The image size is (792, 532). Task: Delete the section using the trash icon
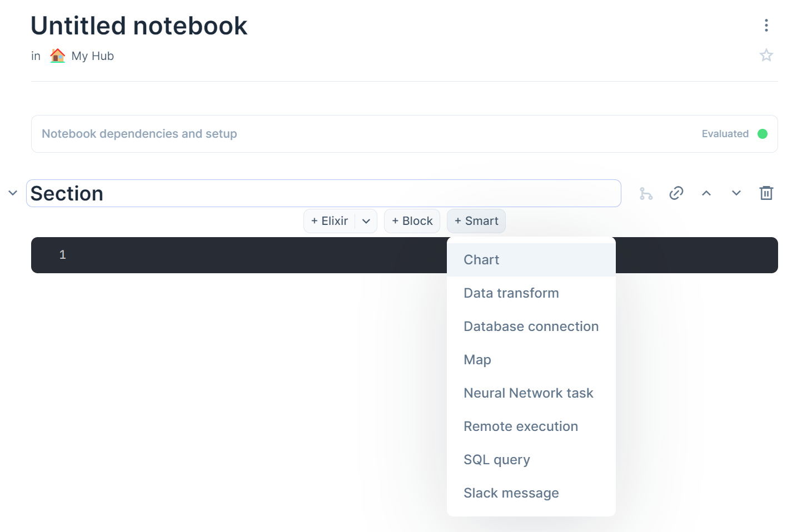(x=766, y=193)
